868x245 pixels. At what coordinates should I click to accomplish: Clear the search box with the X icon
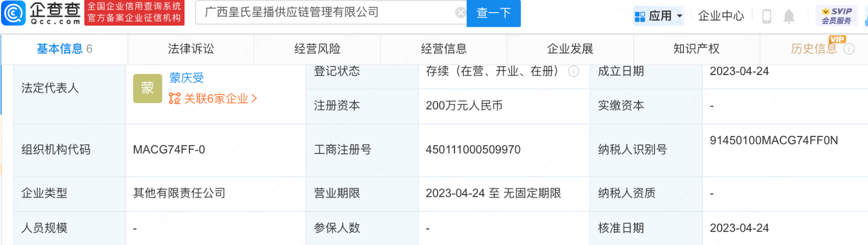[x=461, y=13]
